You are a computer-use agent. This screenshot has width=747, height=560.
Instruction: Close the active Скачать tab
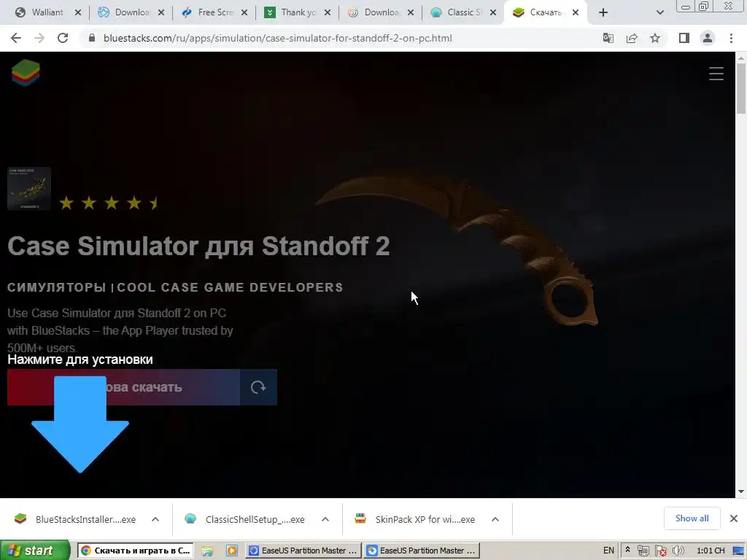[x=576, y=12]
